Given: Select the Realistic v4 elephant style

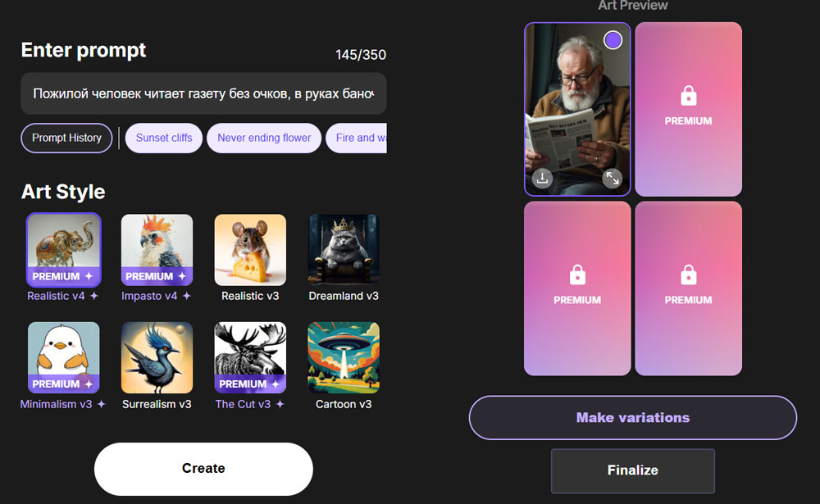Looking at the screenshot, I should click(x=64, y=250).
